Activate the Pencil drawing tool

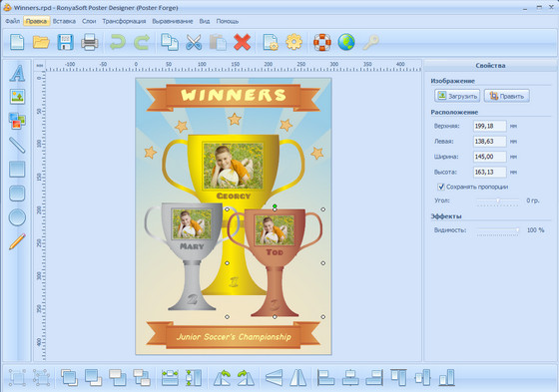(x=17, y=241)
